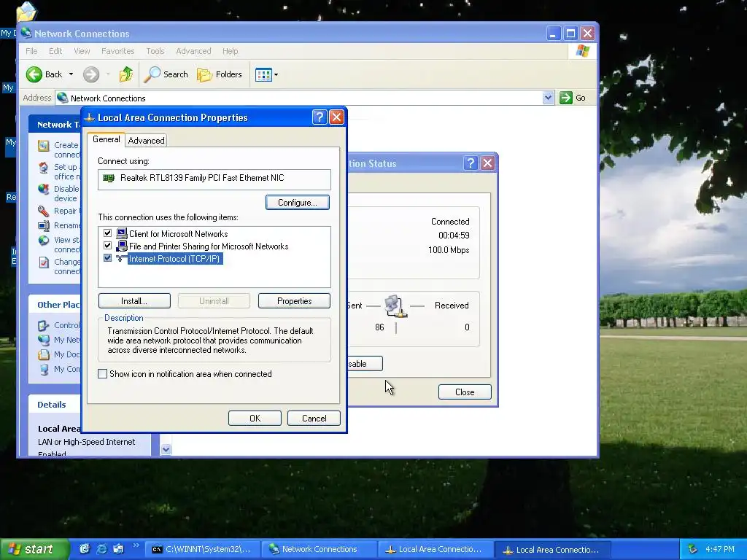This screenshot has height=560, width=747.
Task: Click the Install... button
Action: click(134, 301)
